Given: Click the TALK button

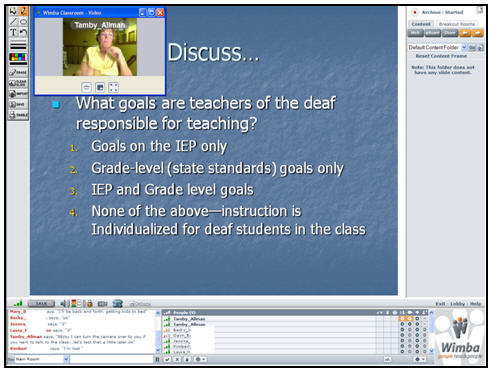Looking at the screenshot, I should click(41, 304).
